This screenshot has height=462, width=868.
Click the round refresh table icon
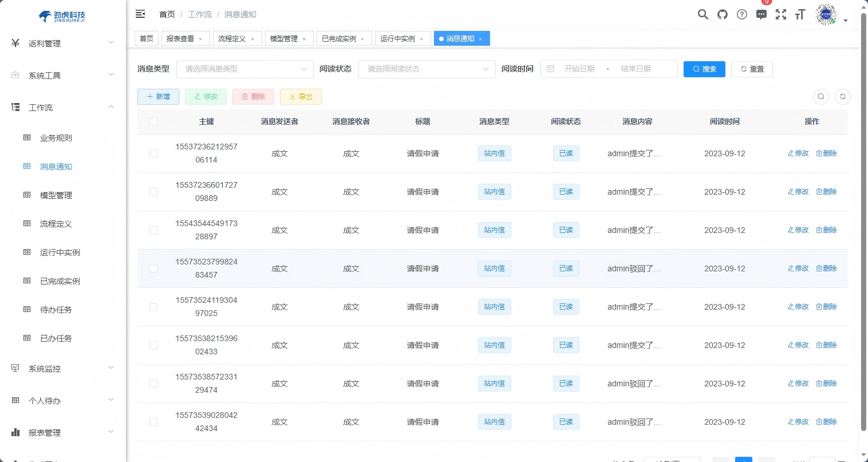tap(843, 97)
